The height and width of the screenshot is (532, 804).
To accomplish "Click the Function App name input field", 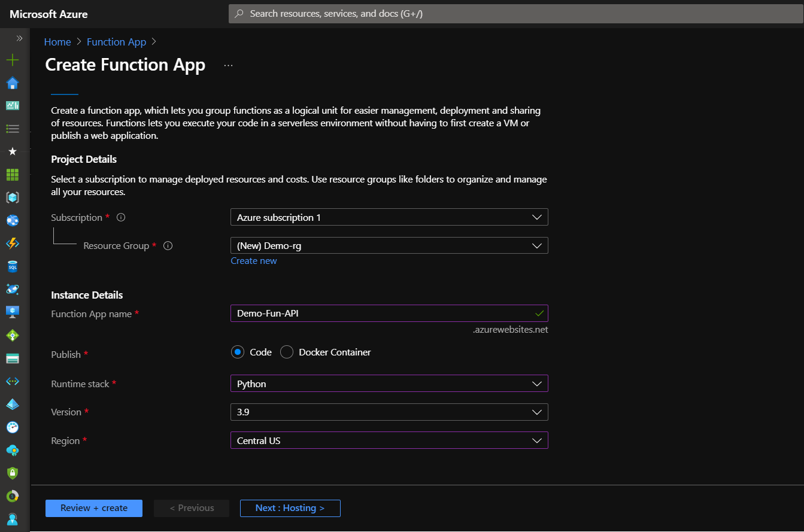I will (x=389, y=313).
